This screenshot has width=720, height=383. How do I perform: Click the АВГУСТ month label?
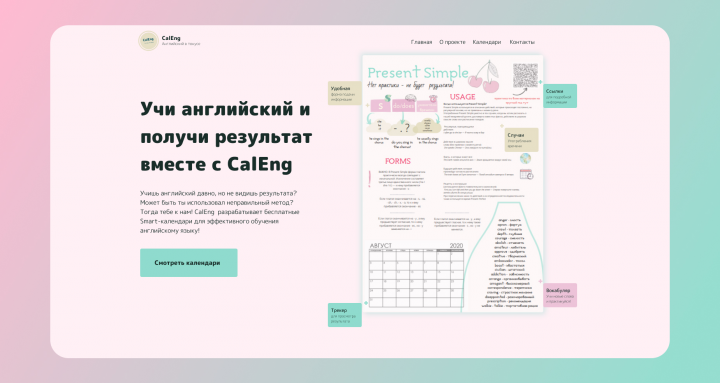pos(381,246)
